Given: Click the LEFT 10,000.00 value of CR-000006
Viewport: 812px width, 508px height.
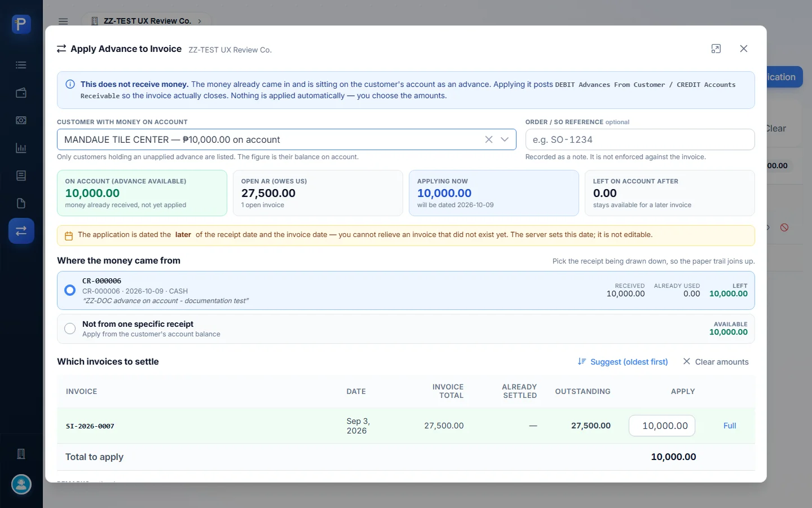Looking at the screenshot, I should coord(729,294).
